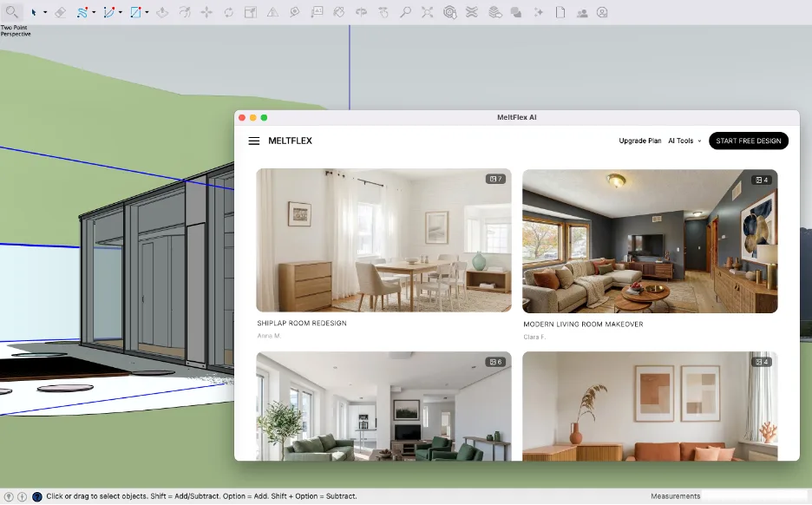812x505 pixels.
Task: Click the people collaboration toolbar icon
Action: [x=582, y=13]
